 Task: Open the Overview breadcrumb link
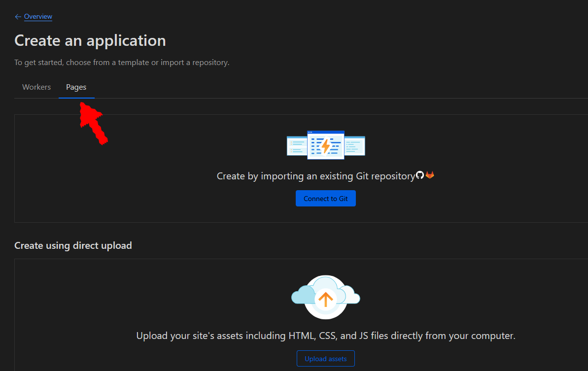(38, 17)
